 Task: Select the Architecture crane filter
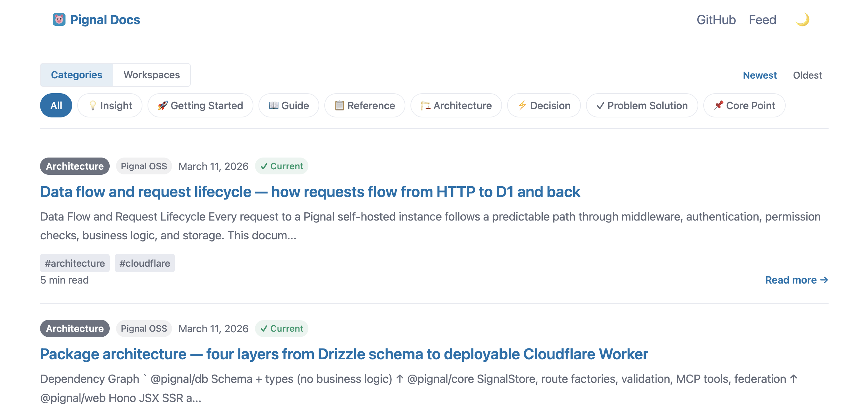[x=456, y=105]
